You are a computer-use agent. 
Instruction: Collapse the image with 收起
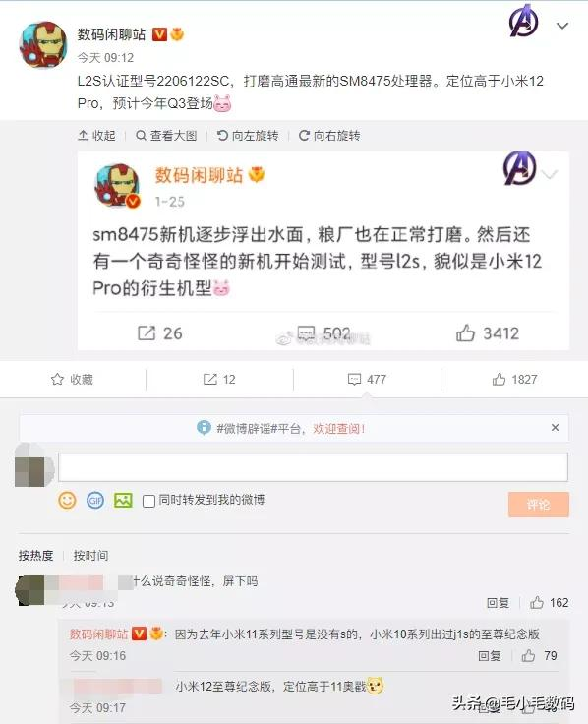(97, 136)
